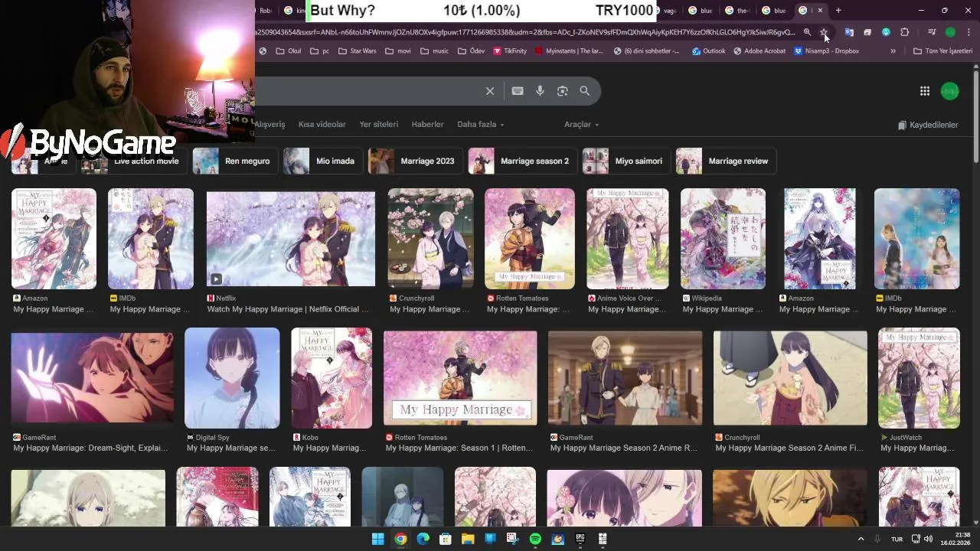
Task: Open the movi bookmarks folder
Action: coord(398,51)
